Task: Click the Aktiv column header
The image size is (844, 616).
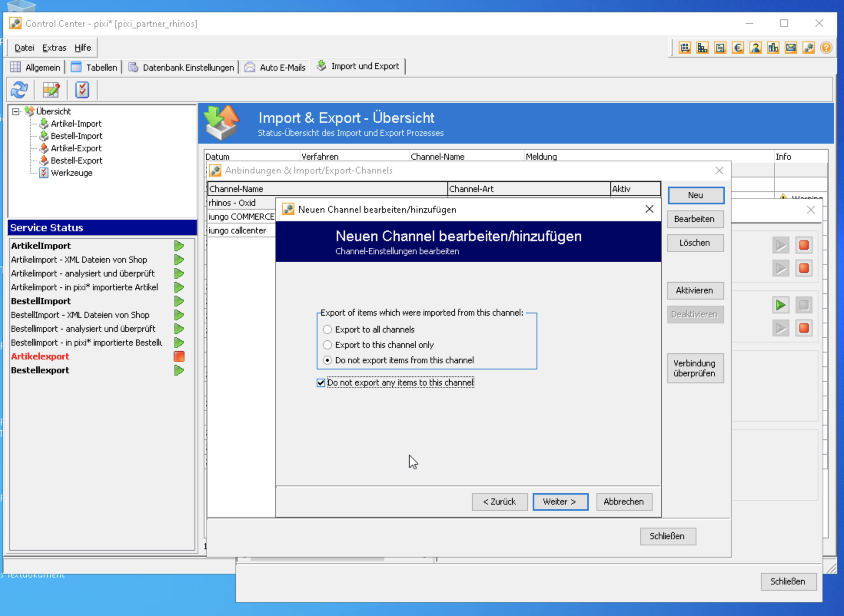Action: click(x=635, y=189)
